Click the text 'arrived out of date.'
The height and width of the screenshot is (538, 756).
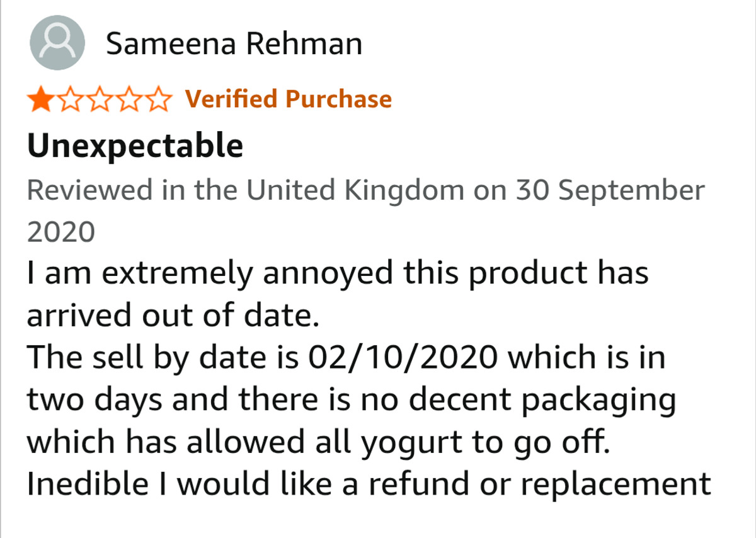(170, 316)
